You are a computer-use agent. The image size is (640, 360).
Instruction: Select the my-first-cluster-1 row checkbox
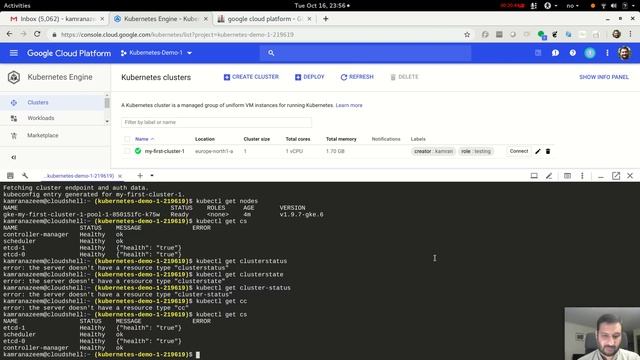127,151
